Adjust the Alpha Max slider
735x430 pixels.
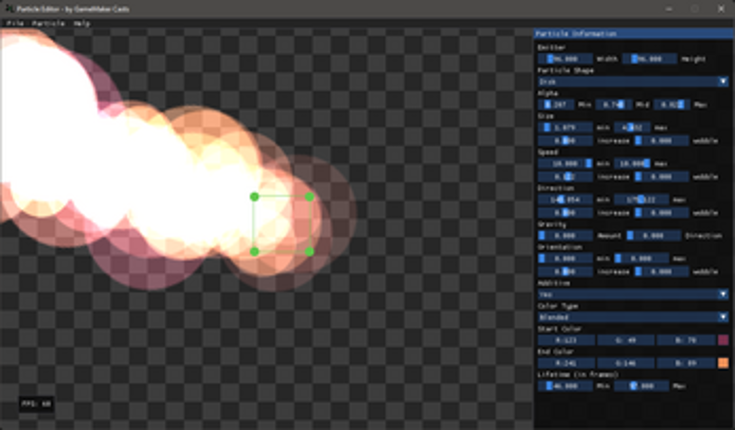pyautogui.click(x=672, y=105)
